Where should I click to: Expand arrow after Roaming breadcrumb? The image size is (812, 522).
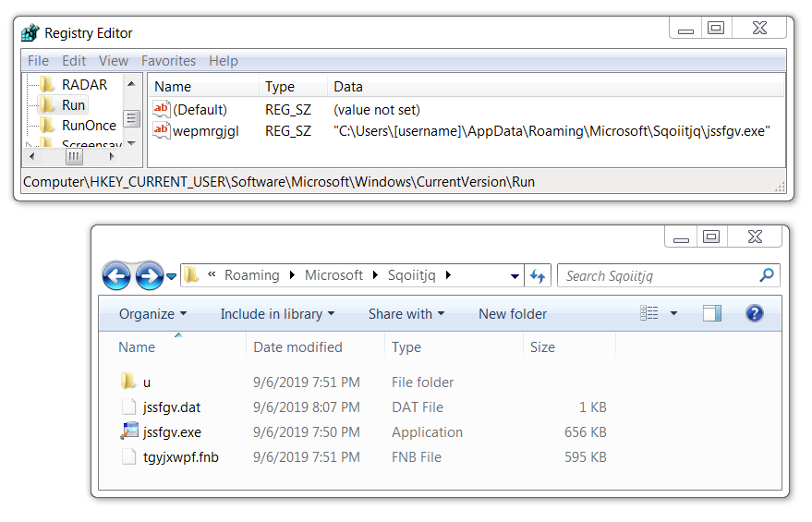pos(292,275)
